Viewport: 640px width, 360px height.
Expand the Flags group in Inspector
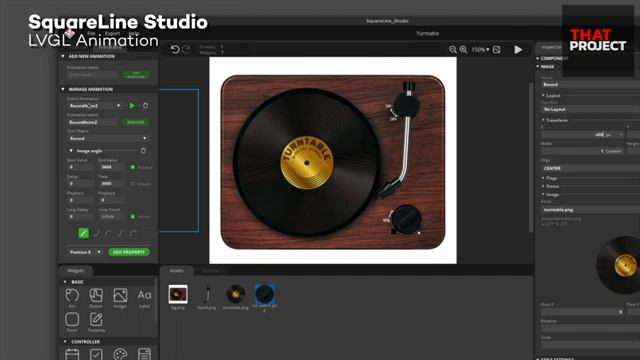tap(543, 178)
